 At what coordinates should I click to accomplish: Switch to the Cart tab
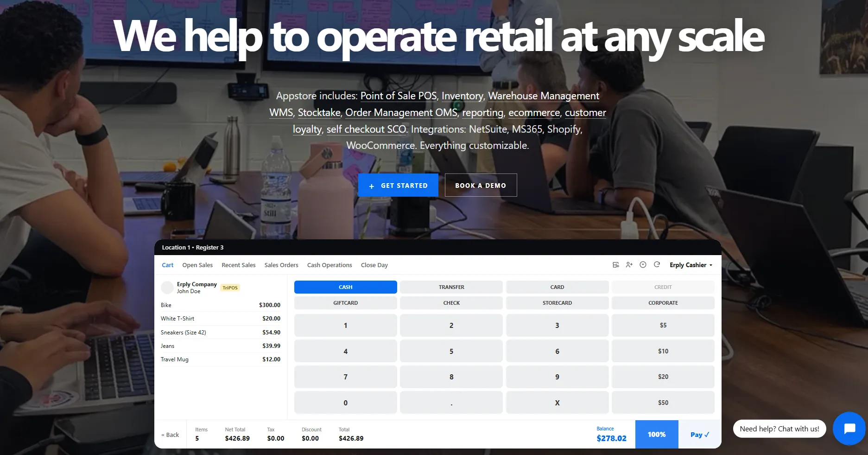[x=167, y=265]
